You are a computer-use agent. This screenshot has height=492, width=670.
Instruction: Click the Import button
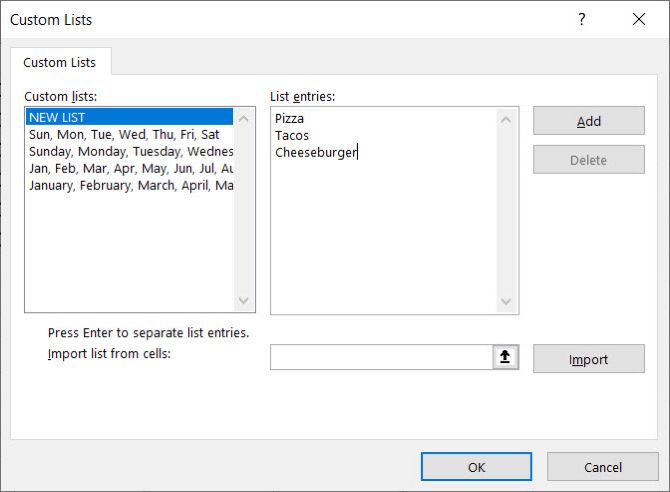[589, 359]
